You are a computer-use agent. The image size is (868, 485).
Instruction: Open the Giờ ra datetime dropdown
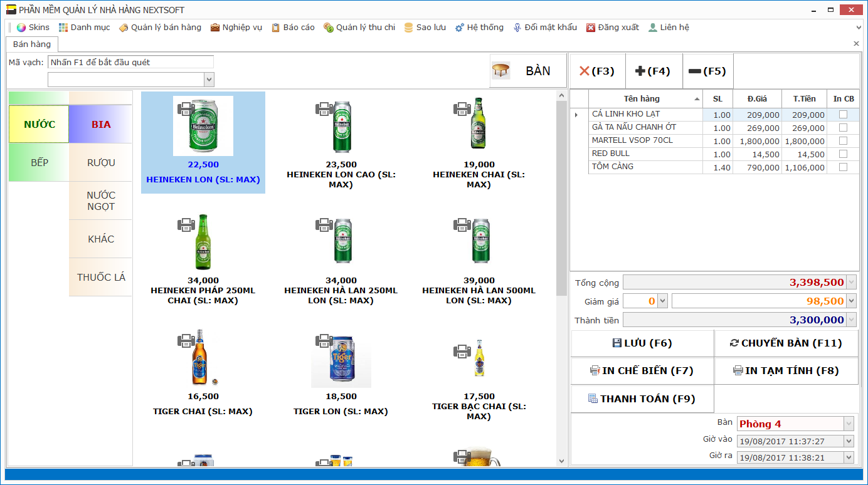tap(849, 457)
